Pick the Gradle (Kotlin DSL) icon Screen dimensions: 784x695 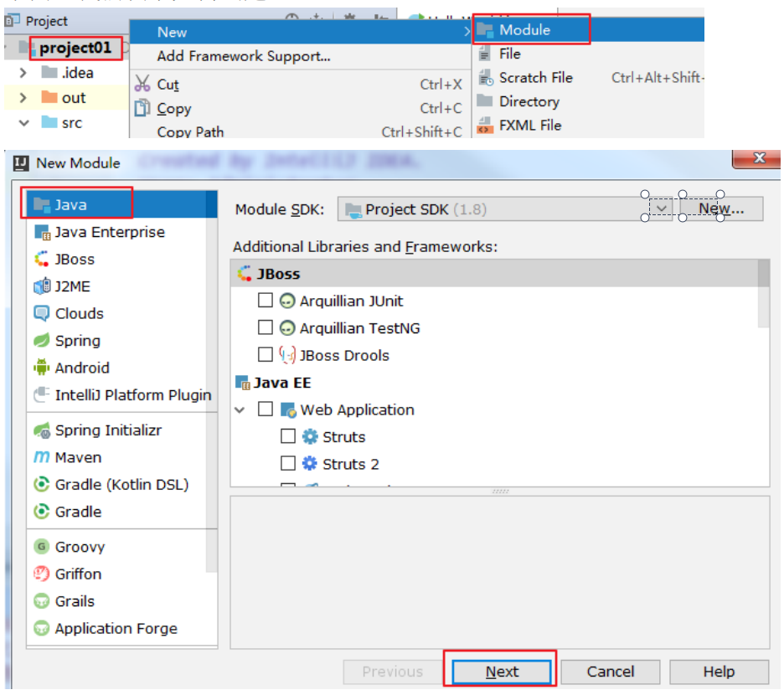tap(42, 485)
